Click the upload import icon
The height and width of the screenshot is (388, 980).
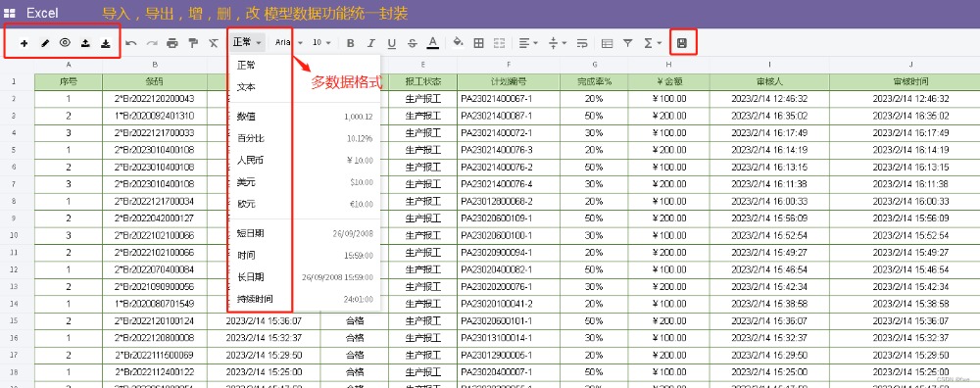pos(85,43)
